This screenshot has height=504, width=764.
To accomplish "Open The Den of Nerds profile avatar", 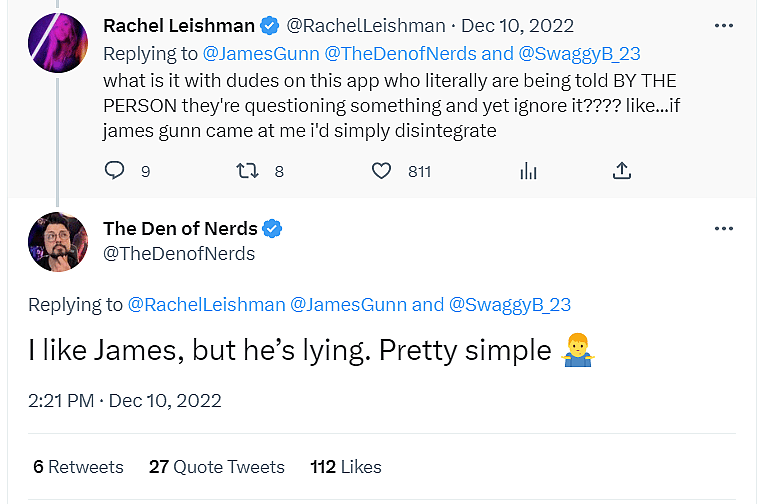I will (x=58, y=243).
